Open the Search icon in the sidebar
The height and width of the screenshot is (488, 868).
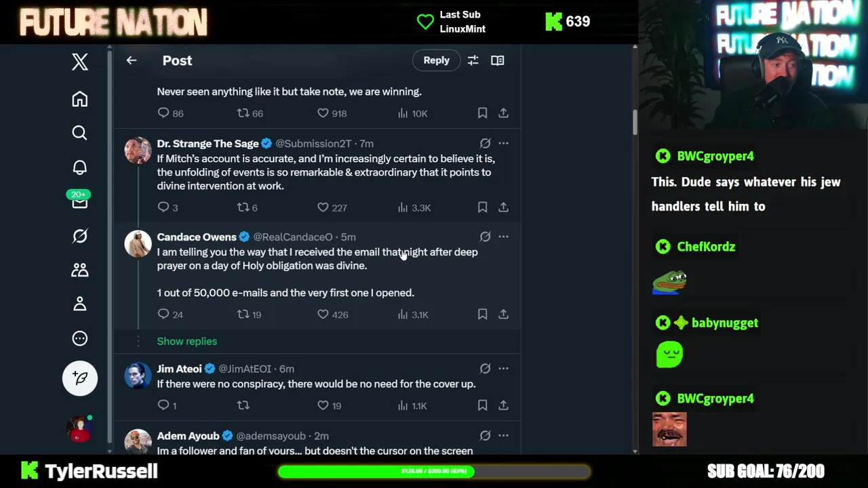[80, 133]
